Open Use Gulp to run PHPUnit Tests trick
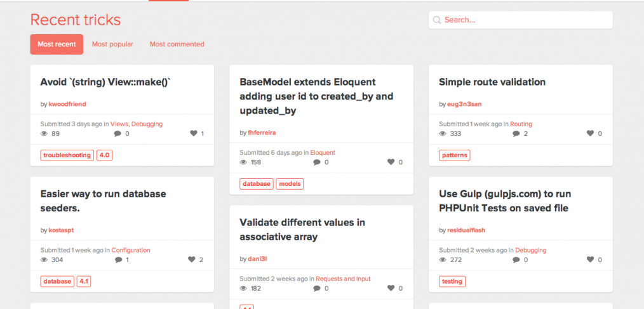The height and width of the screenshot is (309, 644). 505,201
